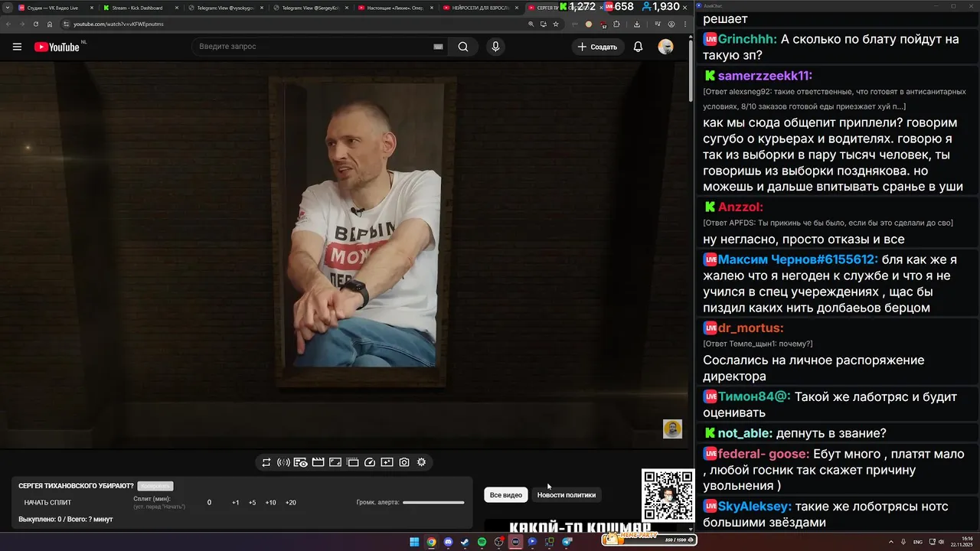The width and height of the screenshot is (980, 551).
Task: Select the Все видео chip
Action: (506, 495)
